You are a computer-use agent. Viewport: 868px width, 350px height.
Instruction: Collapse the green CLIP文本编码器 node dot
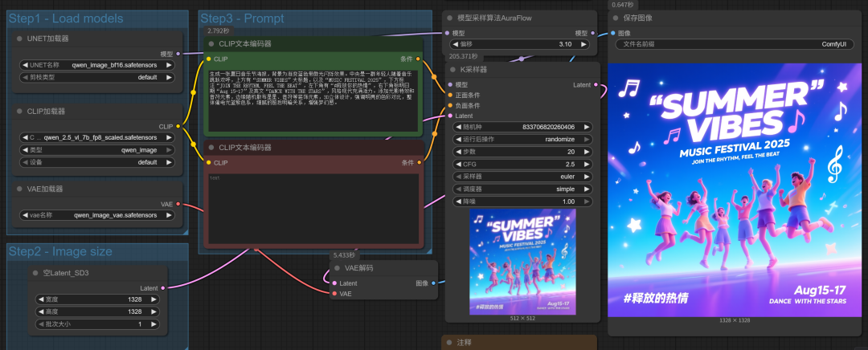tap(211, 43)
